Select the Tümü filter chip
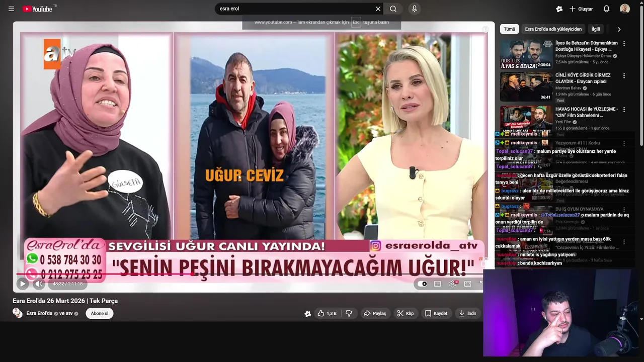Viewport: 644px width, 362px height. click(510, 29)
